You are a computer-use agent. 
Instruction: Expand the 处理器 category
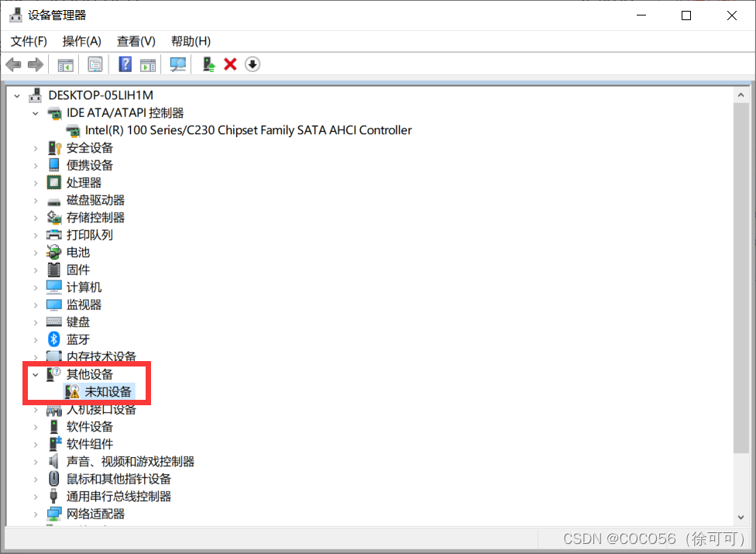pos(35,183)
